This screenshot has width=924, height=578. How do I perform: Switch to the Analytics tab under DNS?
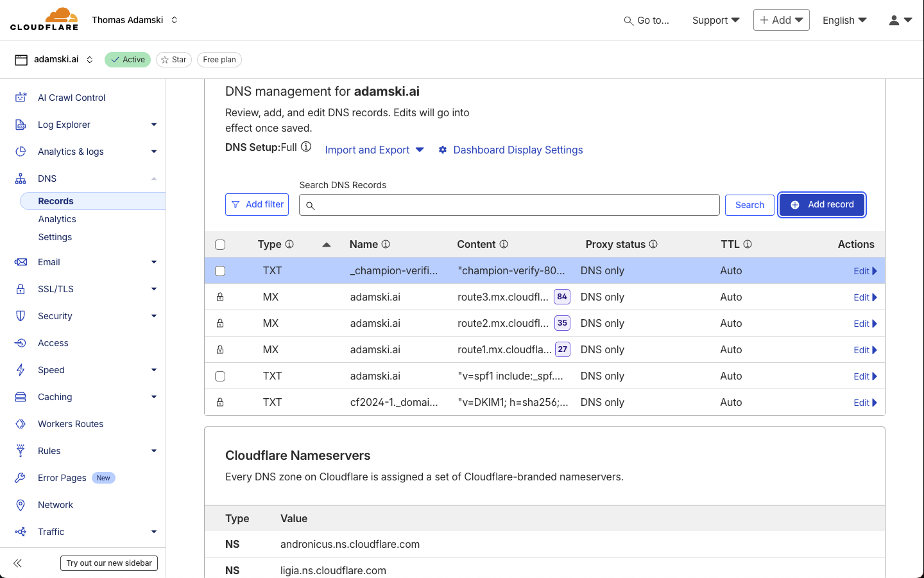56,218
